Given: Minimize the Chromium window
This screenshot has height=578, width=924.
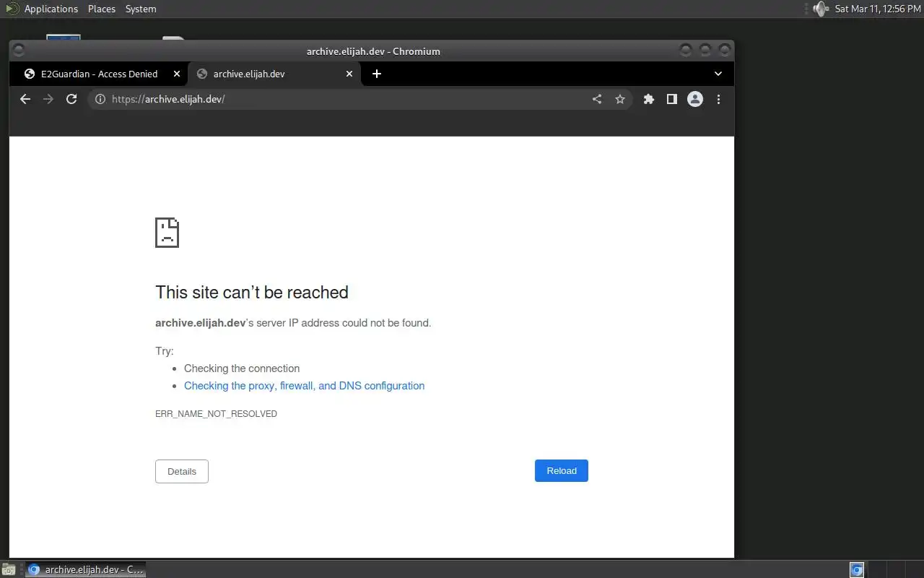Looking at the screenshot, I should 686,51.
